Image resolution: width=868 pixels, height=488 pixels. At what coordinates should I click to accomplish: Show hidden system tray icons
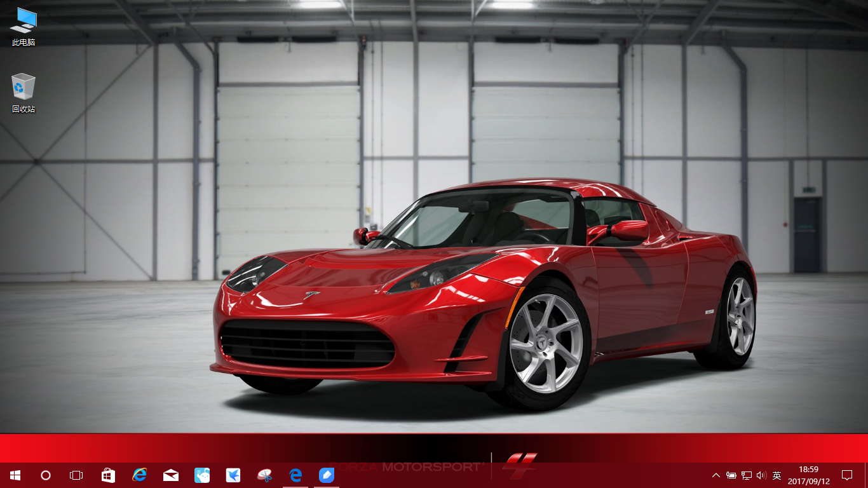(716, 475)
